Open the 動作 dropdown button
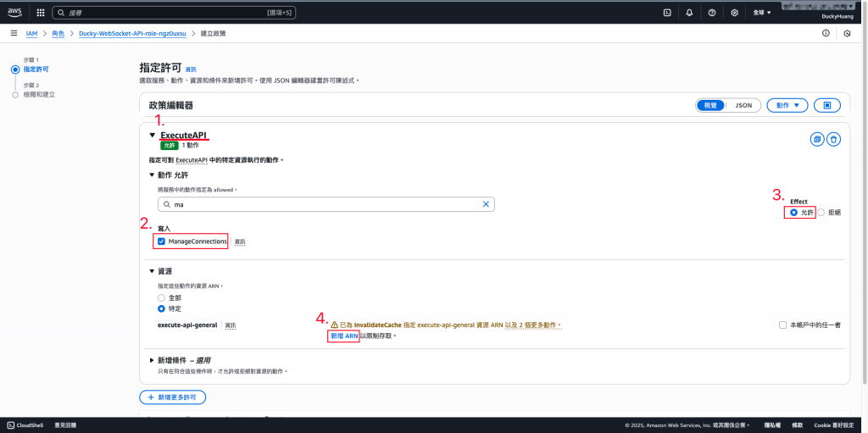This screenshot has width=868, height=433. click(x=787, y=105)
